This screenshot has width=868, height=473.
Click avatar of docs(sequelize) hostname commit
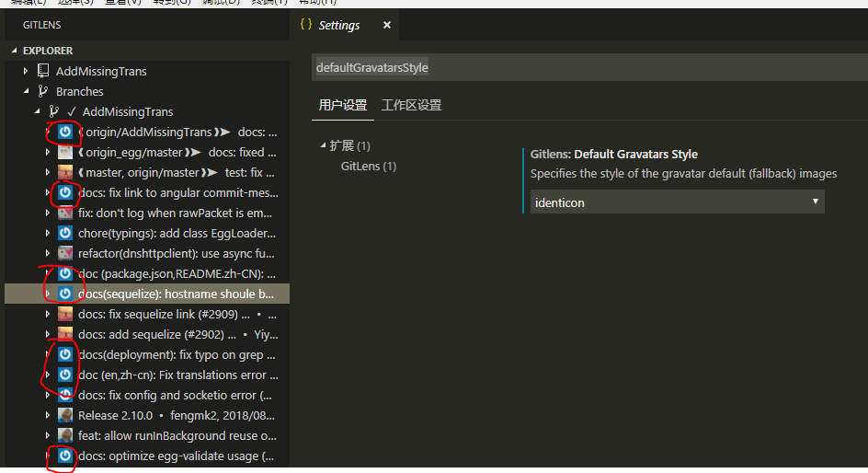tap(65, 294)
